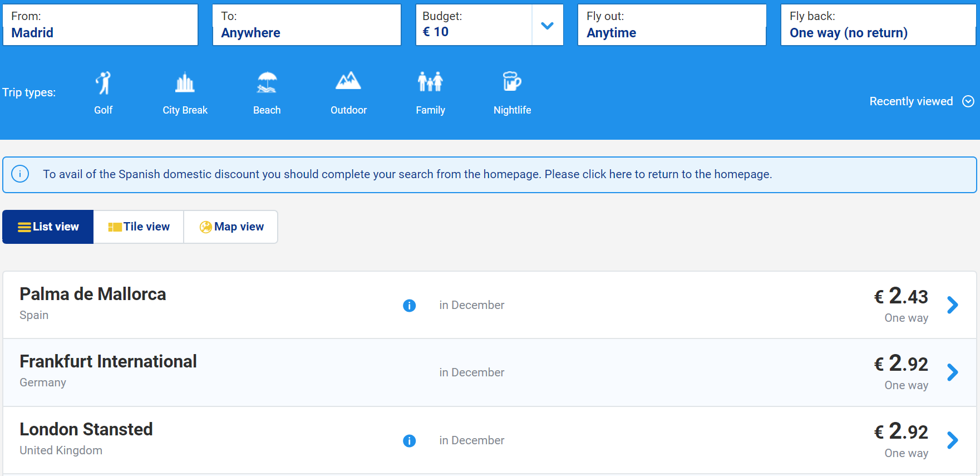Viewport: 980px width, 476px height.
Task: Open the Fly back options field
Action: click(x=877, y=25)
